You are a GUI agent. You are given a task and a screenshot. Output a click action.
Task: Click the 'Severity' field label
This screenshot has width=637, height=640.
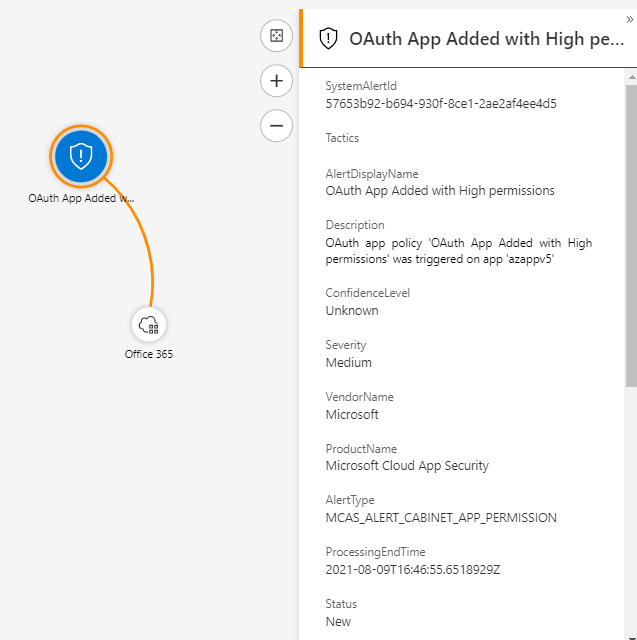(346, 345)
